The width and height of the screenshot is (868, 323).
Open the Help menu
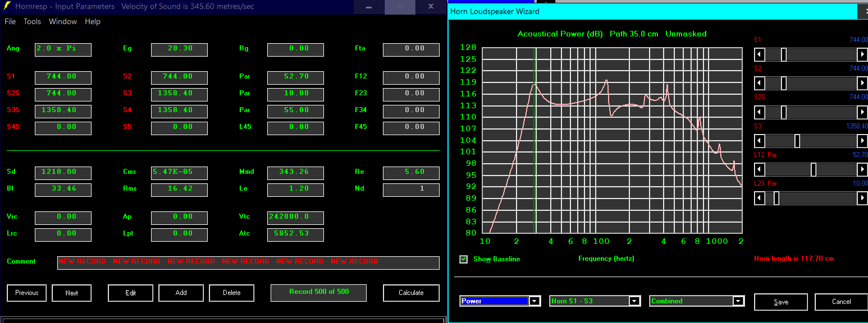pyautogui.click(x=93, y=21)
